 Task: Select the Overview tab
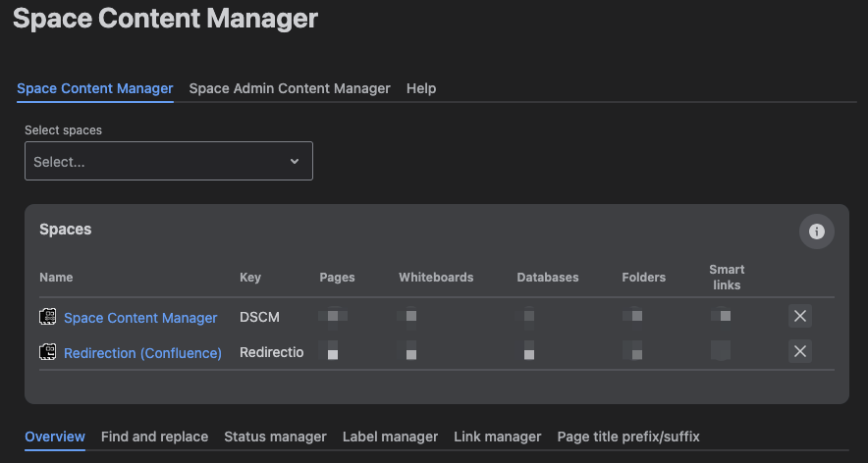(x=55, y=437)
